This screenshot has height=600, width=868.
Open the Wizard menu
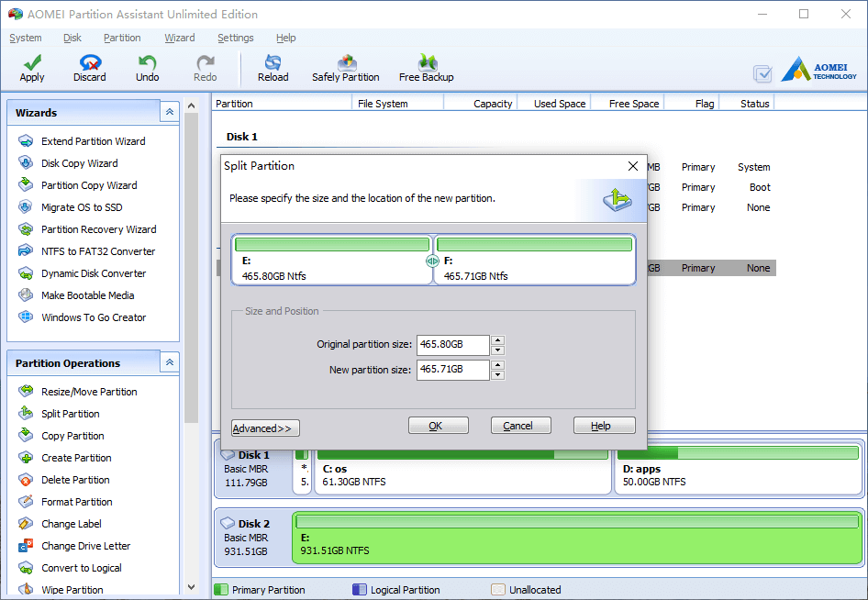pyautogui.click(x=180, y=38)
